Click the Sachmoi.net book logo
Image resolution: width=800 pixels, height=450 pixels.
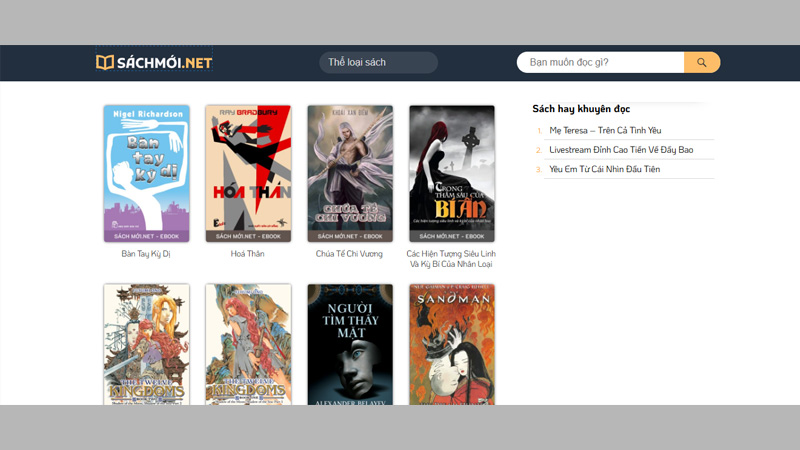154,62
